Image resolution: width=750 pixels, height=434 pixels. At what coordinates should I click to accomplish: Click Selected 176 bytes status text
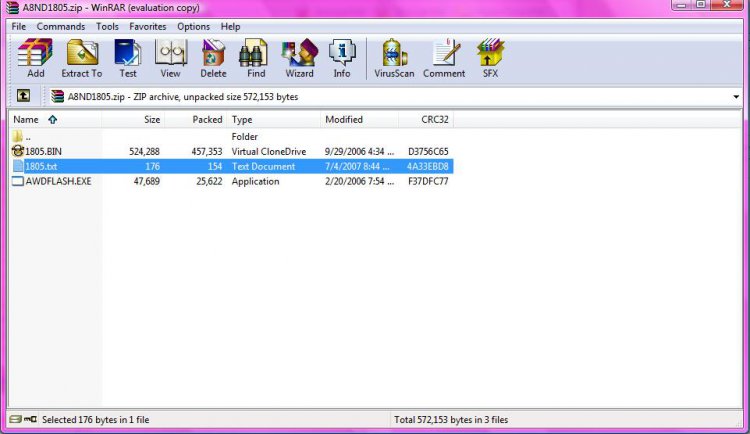click(x=96, y=420)
